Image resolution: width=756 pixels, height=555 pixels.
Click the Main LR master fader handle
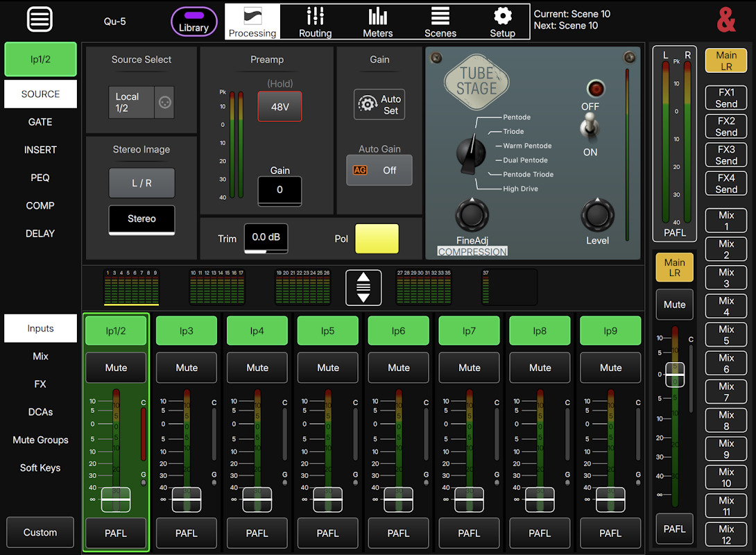tap(675, 375)
